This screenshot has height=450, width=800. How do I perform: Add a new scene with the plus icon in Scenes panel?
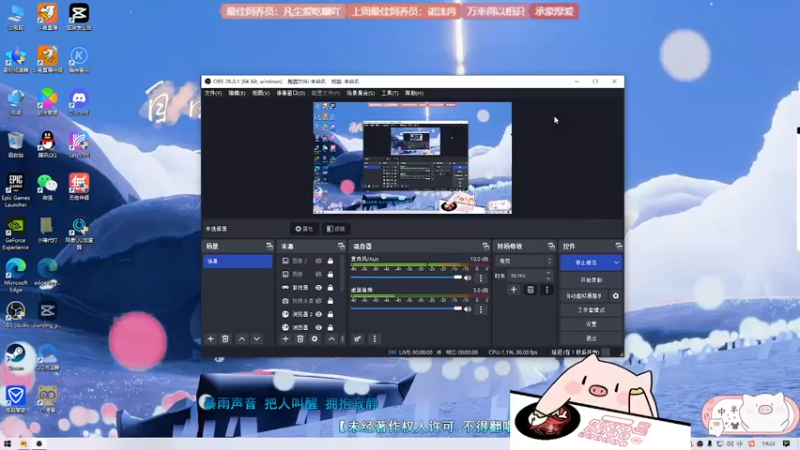point(210,339)
